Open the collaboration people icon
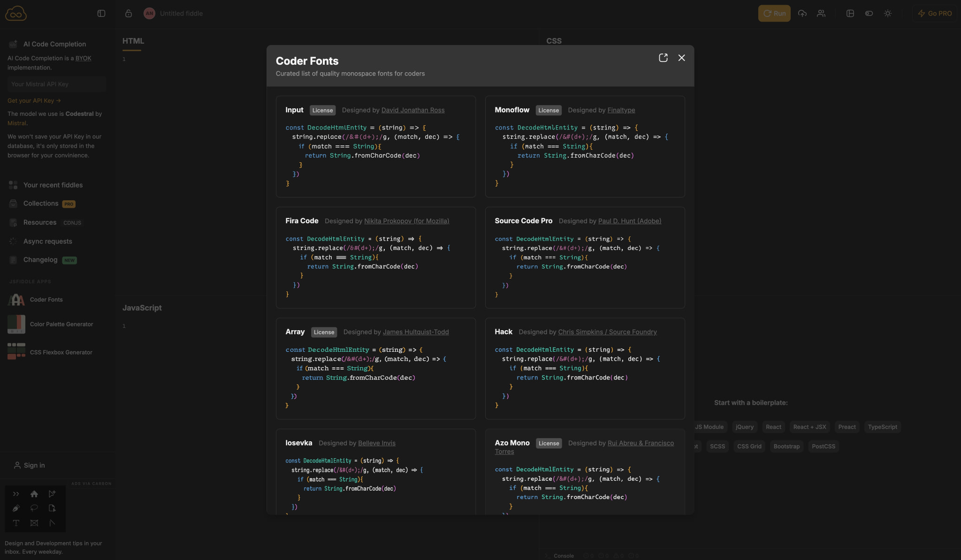The image size is (961, 560). [x=821, y=14]
